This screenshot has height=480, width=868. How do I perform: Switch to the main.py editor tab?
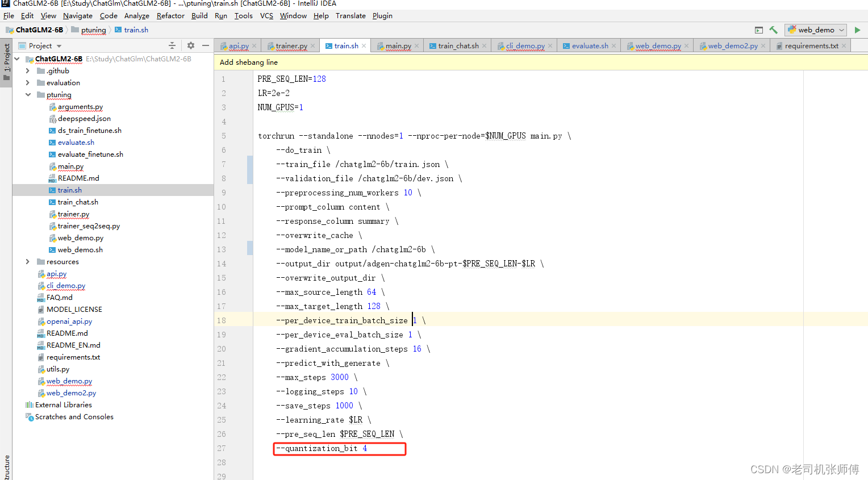[x=398, y=46]
